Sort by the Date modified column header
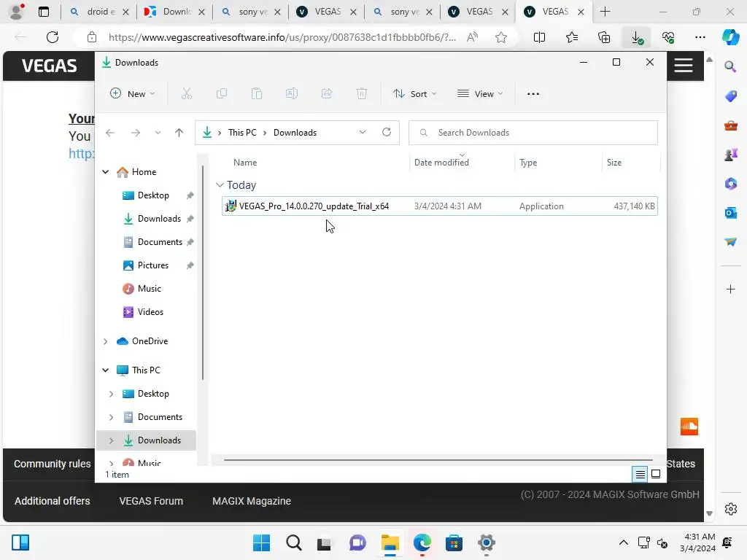747x560 pixels. point(441,163)
